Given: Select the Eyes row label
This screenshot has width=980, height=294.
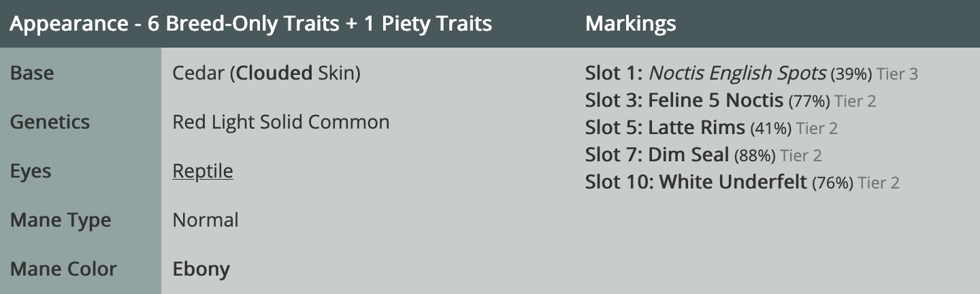Looking at the screenshot, I should [x=31, y=171].
